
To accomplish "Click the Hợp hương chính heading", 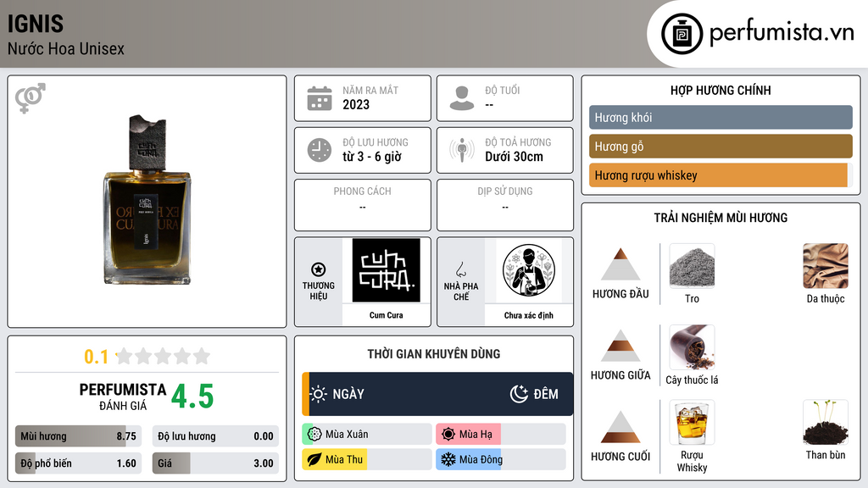I will tap(721, 90).
